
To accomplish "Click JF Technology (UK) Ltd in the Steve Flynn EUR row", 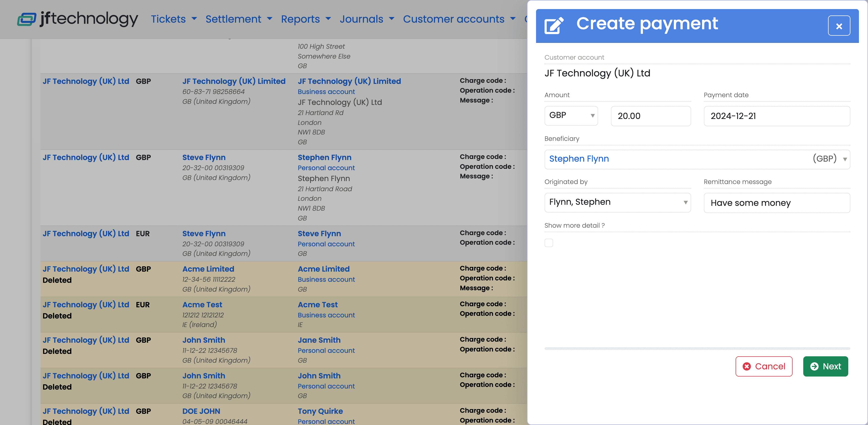I will tap(86, 233).
